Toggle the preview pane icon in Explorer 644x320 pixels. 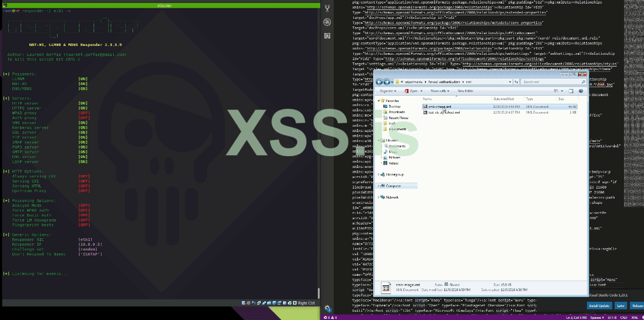[571, 91]
